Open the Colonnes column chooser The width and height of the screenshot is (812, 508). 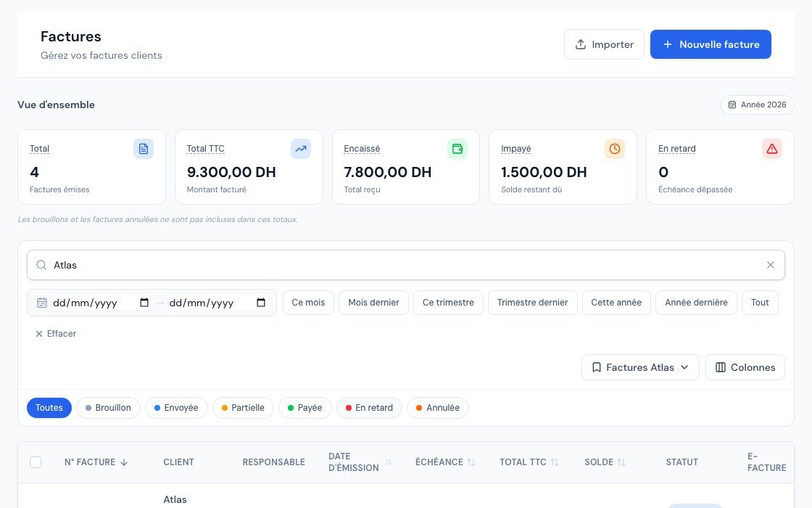pos(745,367)
